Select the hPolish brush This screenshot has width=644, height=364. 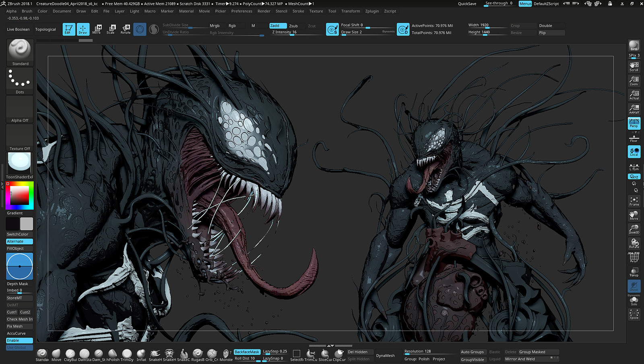coord(113,355)
